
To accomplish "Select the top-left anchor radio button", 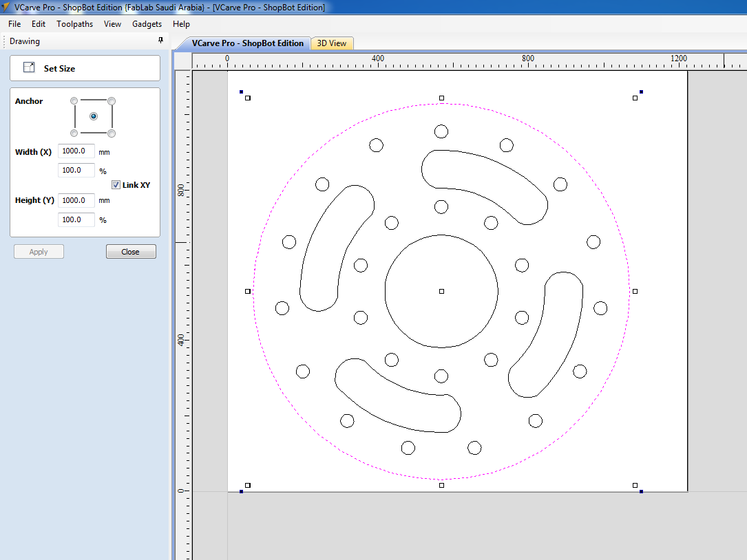I will [x=74, y=101].
